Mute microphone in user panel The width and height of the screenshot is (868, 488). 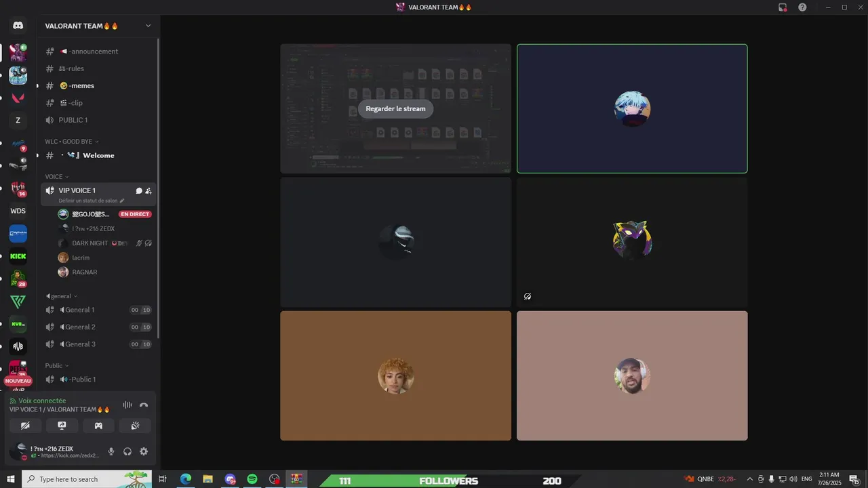111,451
